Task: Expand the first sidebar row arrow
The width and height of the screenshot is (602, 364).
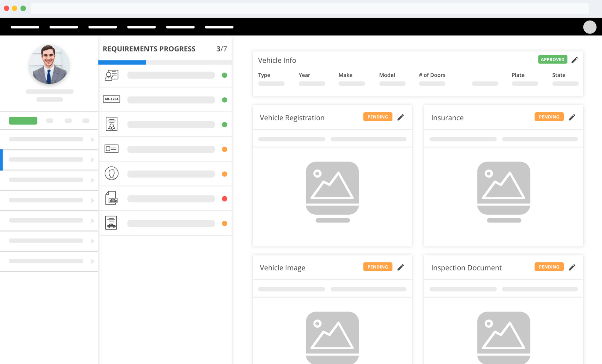Action: pyautogui.click(x=93, y=139)
